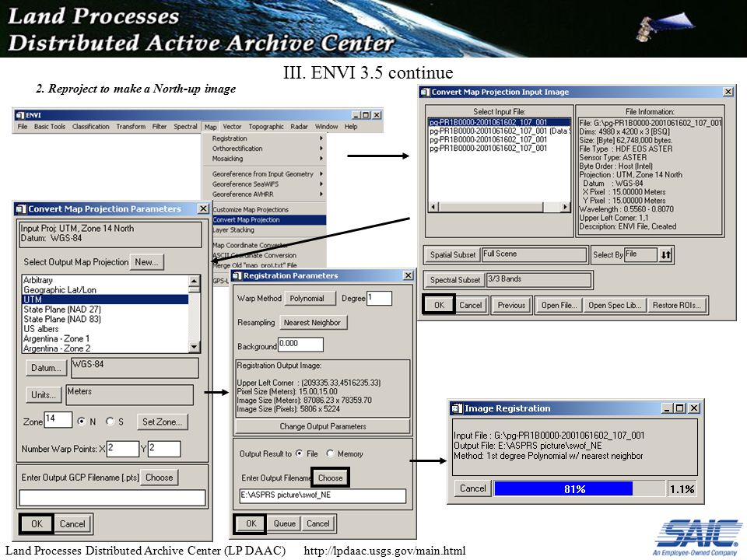Toggle Select By File sort arrows icon
The image size is (747, 560).
click(x=665, y=255)
